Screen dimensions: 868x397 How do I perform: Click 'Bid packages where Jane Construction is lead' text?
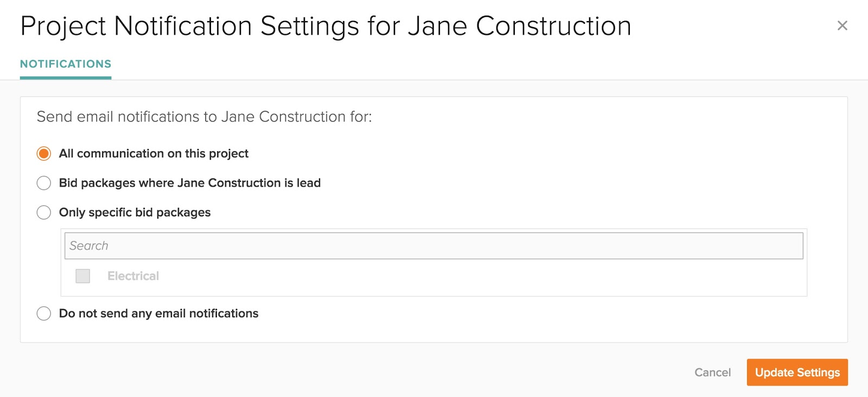(189, 183)
